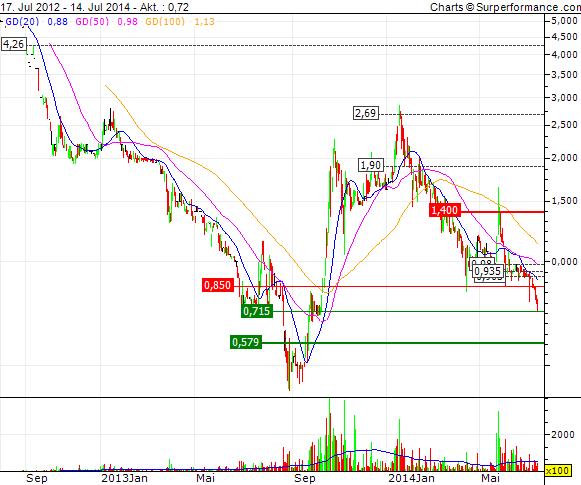581x485 pixels.
Task: Click the red 0,850 resistance label
Action: pyautogui.click(x=218, y=285)
